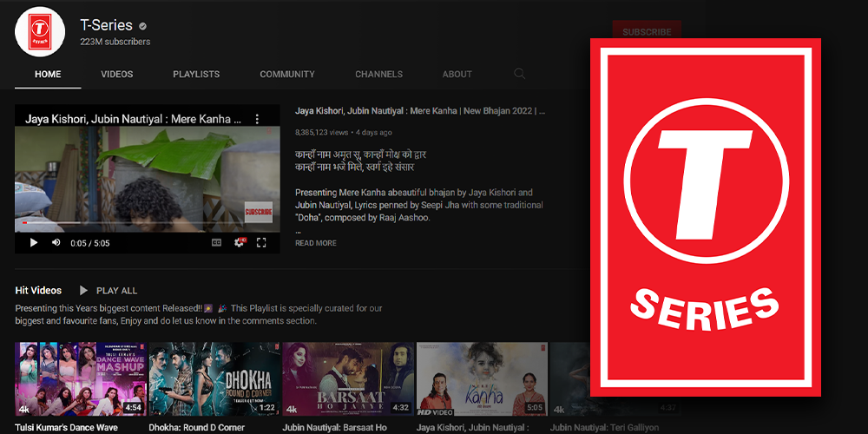Mute the video player volume
Screen dimensions: 868x434
[x=56, y=242]
